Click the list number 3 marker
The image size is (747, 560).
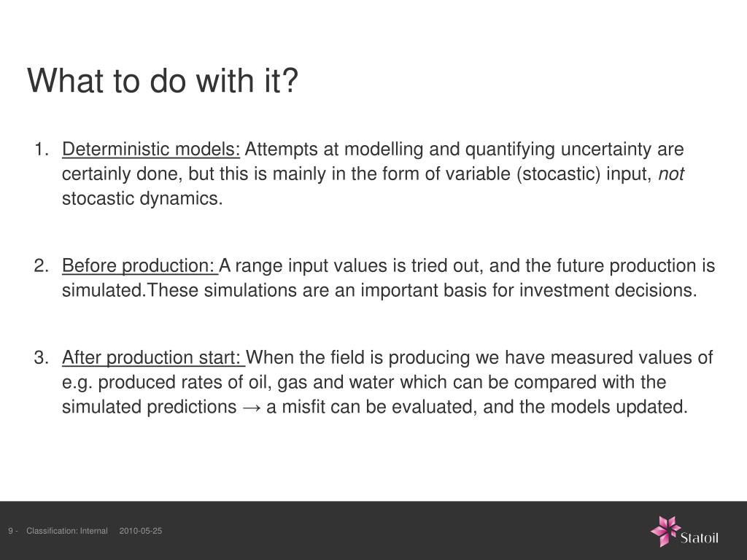[42, 357]
